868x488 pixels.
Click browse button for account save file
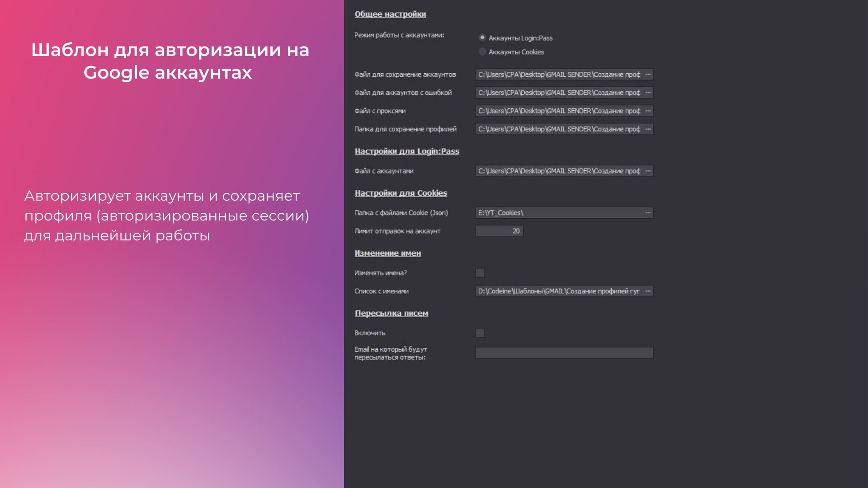point(648,75)
